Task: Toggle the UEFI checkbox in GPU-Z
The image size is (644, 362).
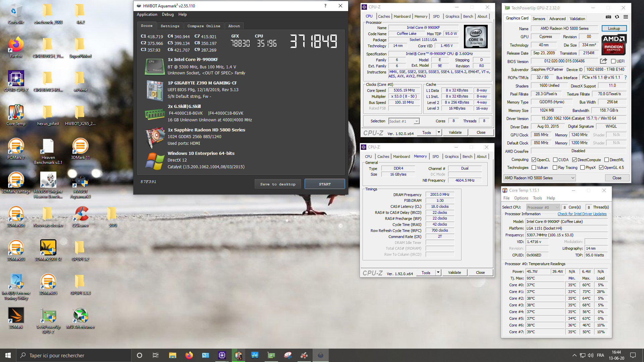Action: pos(613,61)
